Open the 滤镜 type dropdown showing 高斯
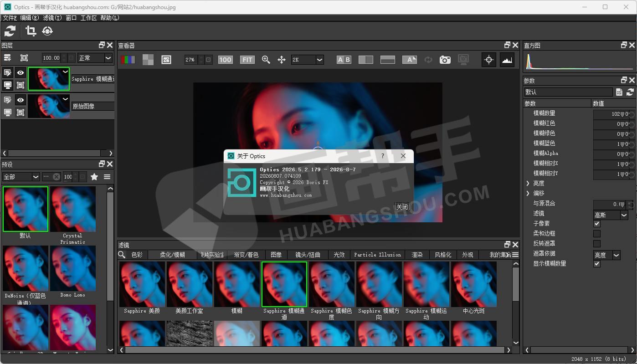 611,215
